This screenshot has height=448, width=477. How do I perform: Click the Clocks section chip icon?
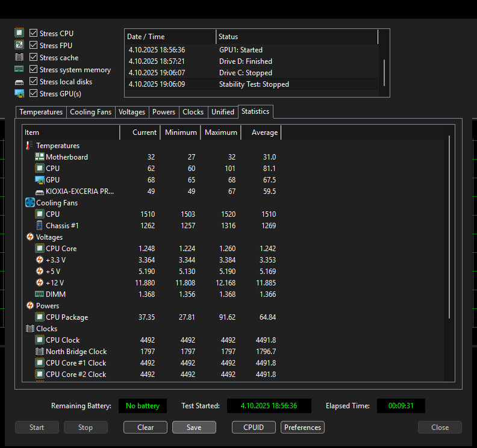(x=30, y=328)
